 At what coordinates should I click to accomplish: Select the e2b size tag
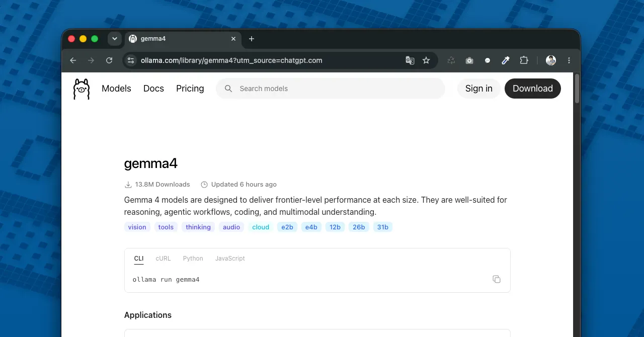pyautogui.click(x=287, y=227)
